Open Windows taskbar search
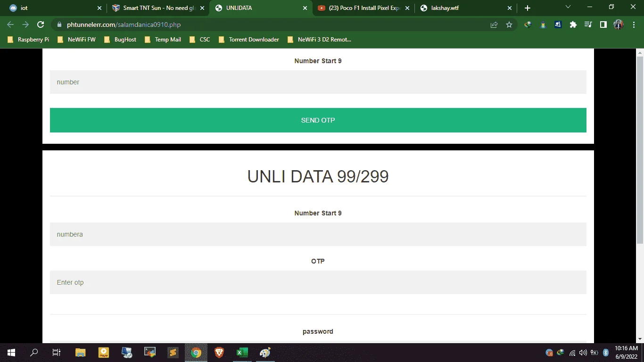This screenshot has height=362, width=644. (x=34, y=353)
